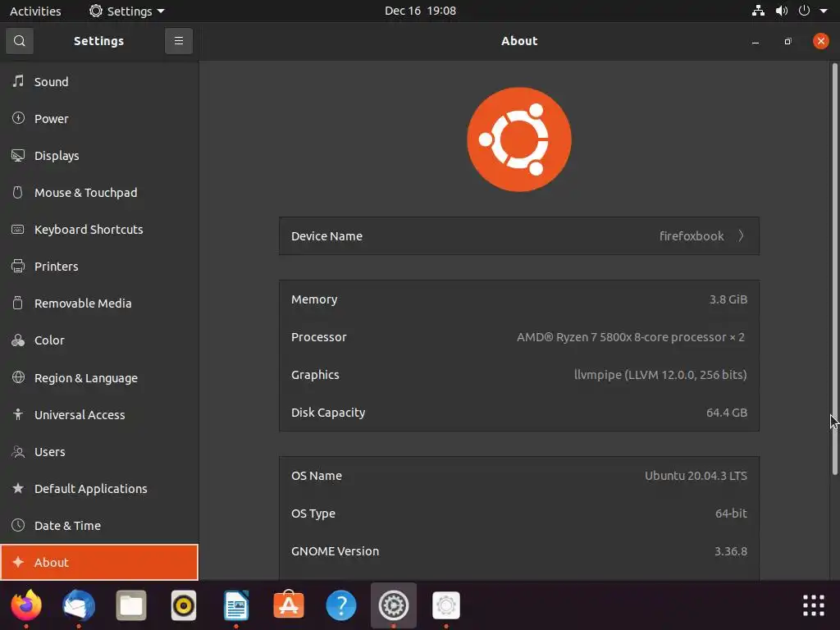Screen dimensions: 840x630
Task: Expand the system menu arrow in top bar
Action: click(824, 11)
